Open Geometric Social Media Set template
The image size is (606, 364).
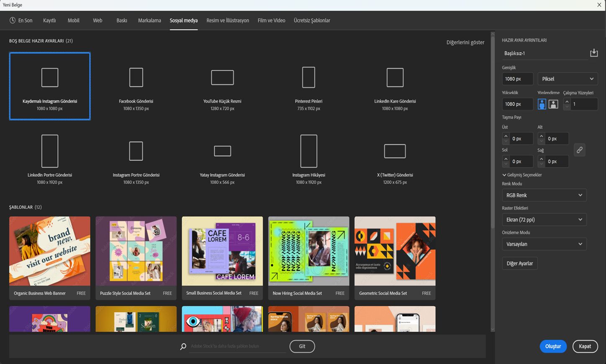(395, 258)
